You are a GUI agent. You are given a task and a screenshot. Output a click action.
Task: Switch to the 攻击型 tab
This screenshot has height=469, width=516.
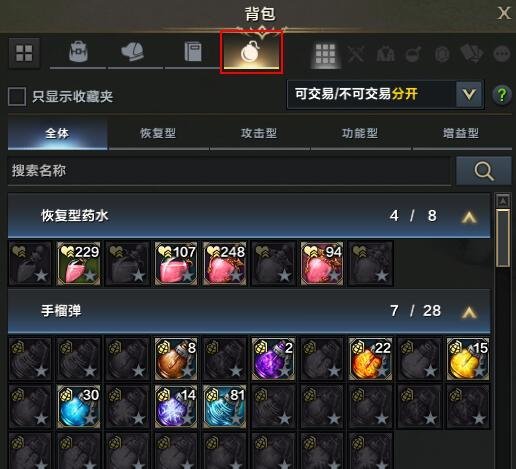pyautogui.click(x=259, y=134)
